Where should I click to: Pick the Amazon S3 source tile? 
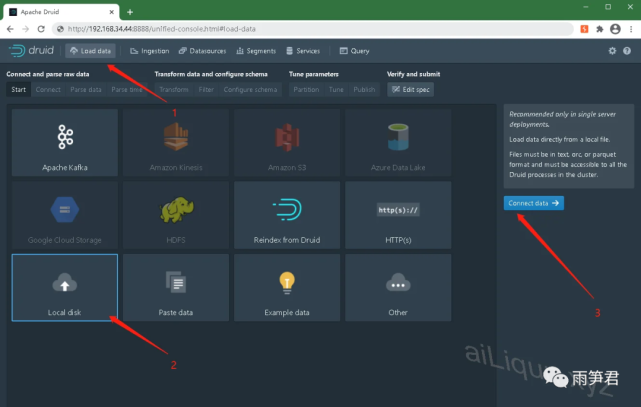pos(287,143)
